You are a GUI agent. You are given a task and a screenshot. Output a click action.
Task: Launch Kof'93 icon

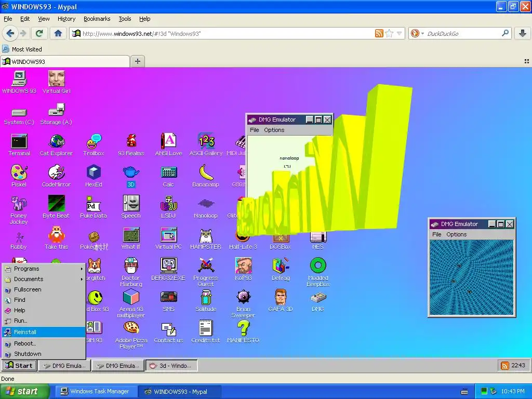click(243, 269)
